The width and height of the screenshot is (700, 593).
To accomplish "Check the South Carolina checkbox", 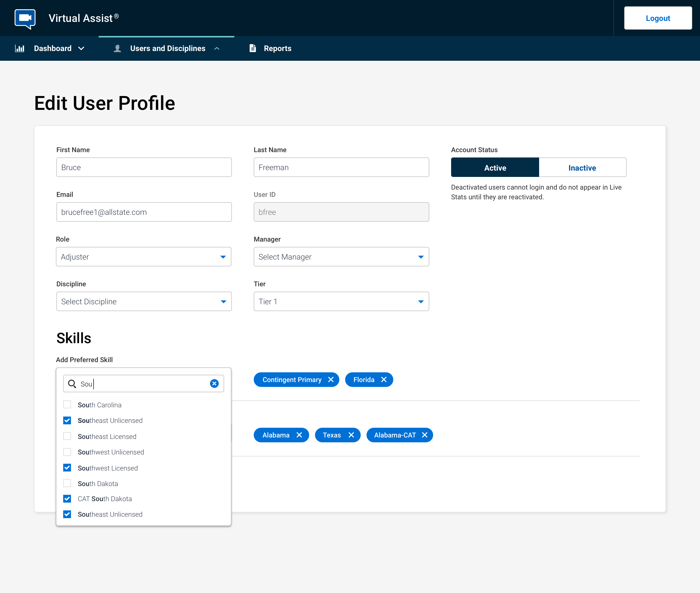I will pyautogui.click(x=67, y=404).
